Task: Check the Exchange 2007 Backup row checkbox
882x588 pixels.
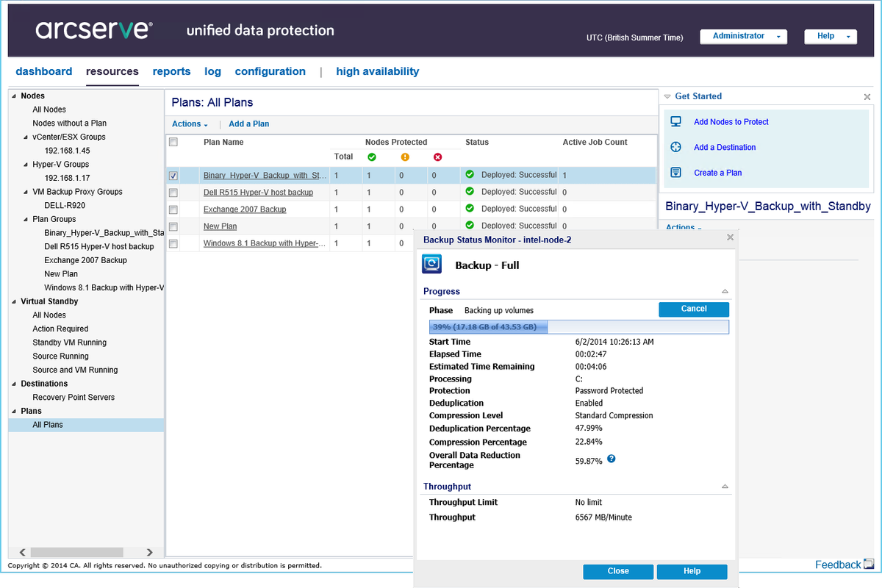Action: coord(173,209)
